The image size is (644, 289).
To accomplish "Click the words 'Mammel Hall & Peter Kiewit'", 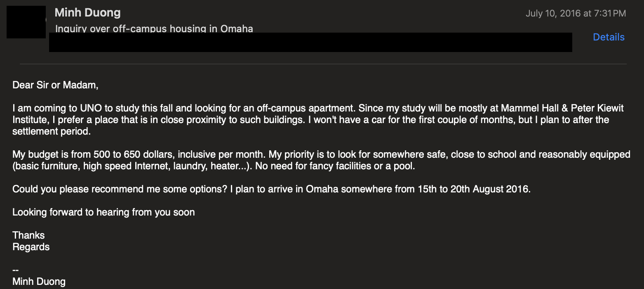I will pos(562,108).
